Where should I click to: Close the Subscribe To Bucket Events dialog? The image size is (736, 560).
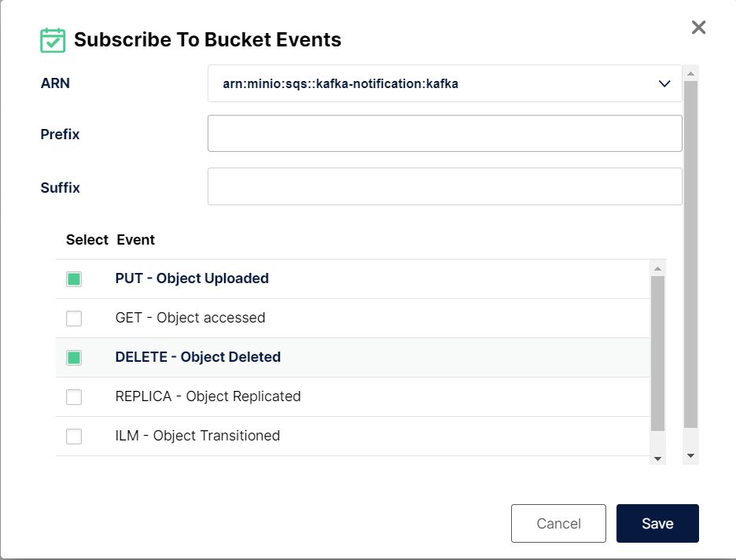[x=698, y=27]
